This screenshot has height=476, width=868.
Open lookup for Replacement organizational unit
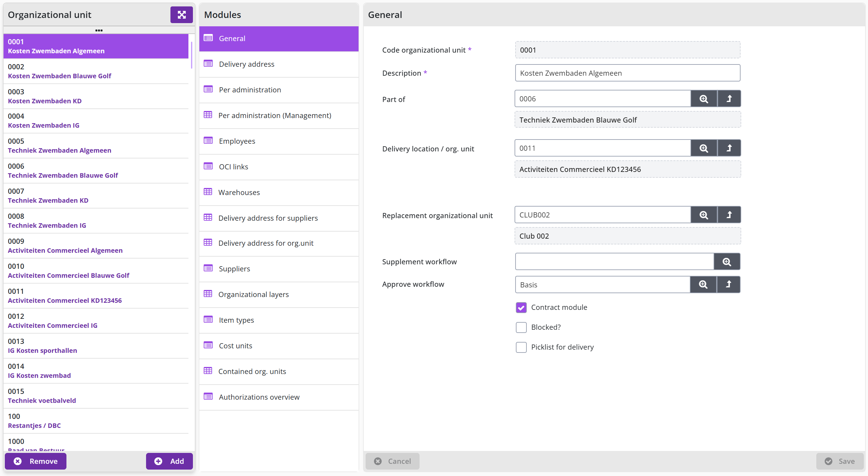pyautogui.click(x=704, y=215)
